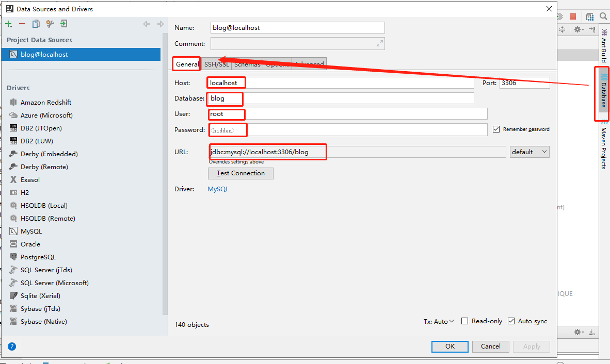Click the Test Connection button

click(240, 173)
